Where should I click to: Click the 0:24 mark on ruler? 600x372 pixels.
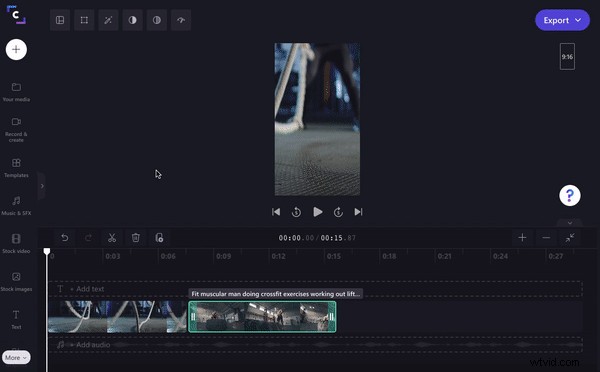[501, 256]
